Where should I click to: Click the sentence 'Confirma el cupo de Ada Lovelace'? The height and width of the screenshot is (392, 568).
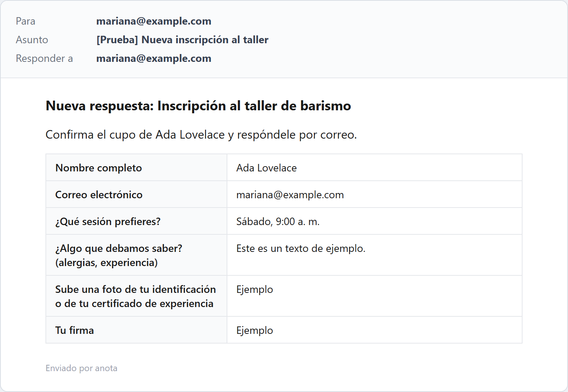pyautogui.click(x=135, y=135)
